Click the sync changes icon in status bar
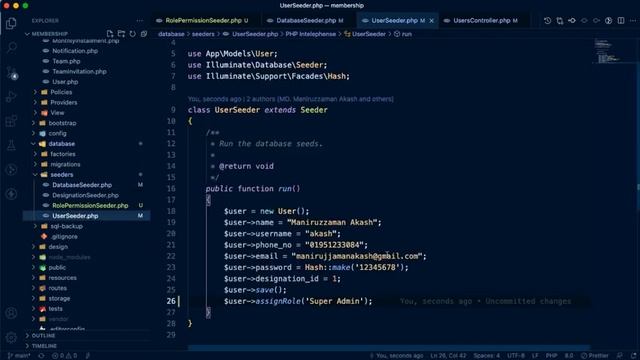This screenshot has width=640, height=360. tap(41, 356)
